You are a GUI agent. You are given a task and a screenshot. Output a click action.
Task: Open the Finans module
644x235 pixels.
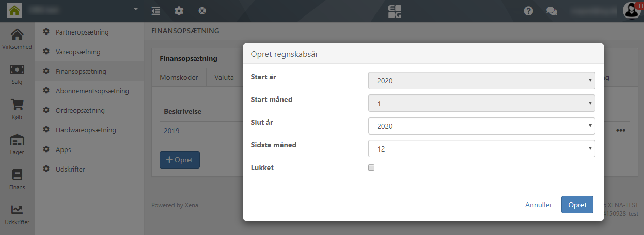(x=17, y=179)
